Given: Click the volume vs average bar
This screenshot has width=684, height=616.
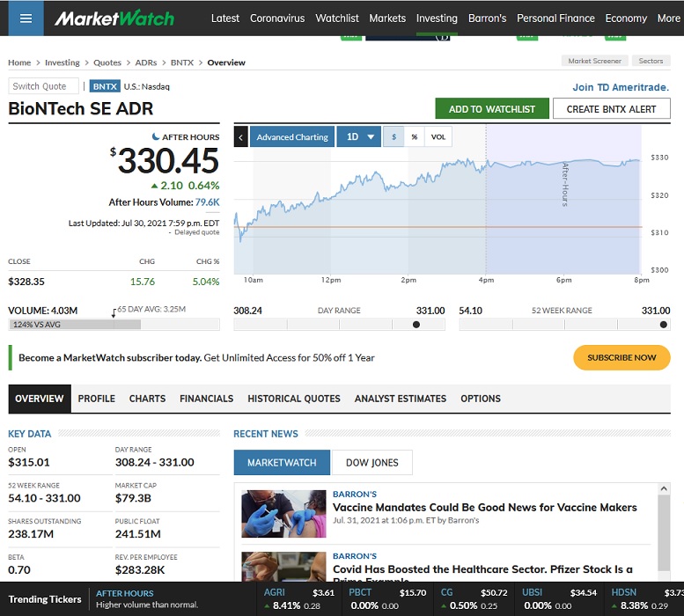Looking at the screenshot, I should coord(75,325).
